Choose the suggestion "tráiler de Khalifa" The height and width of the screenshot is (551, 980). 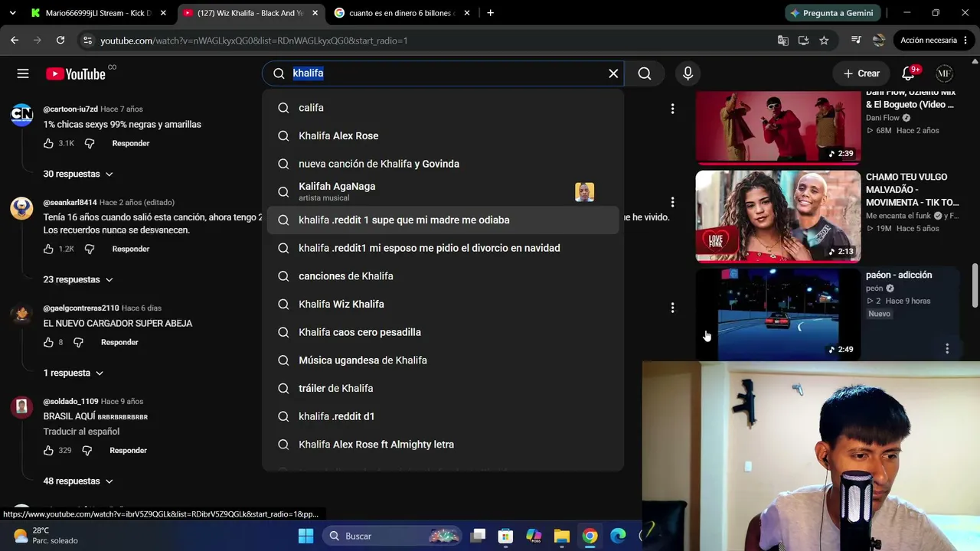(443, 388)
